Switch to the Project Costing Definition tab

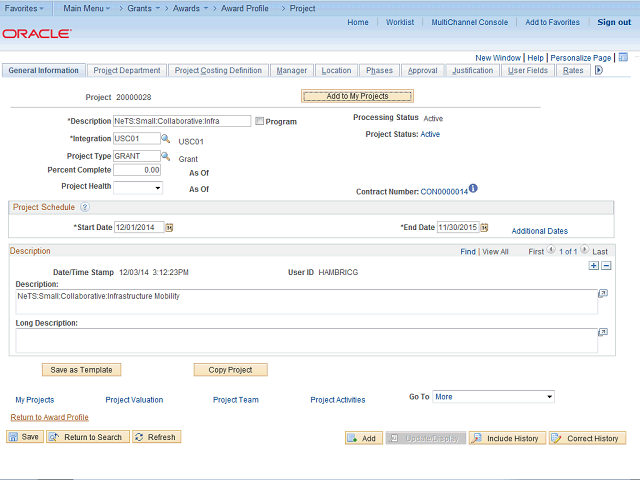[218, 71]
